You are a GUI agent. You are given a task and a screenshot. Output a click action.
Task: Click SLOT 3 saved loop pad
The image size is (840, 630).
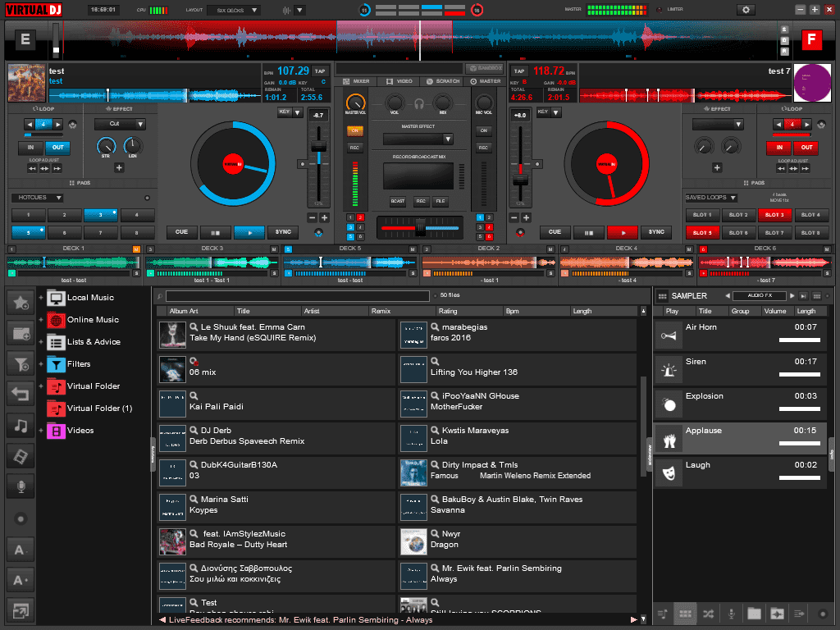point(774,215)
